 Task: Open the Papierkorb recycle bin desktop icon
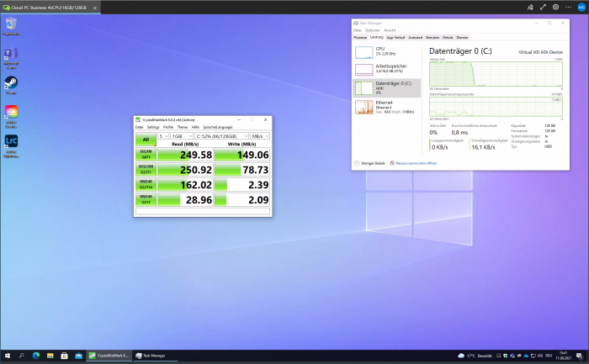(11, 26)
